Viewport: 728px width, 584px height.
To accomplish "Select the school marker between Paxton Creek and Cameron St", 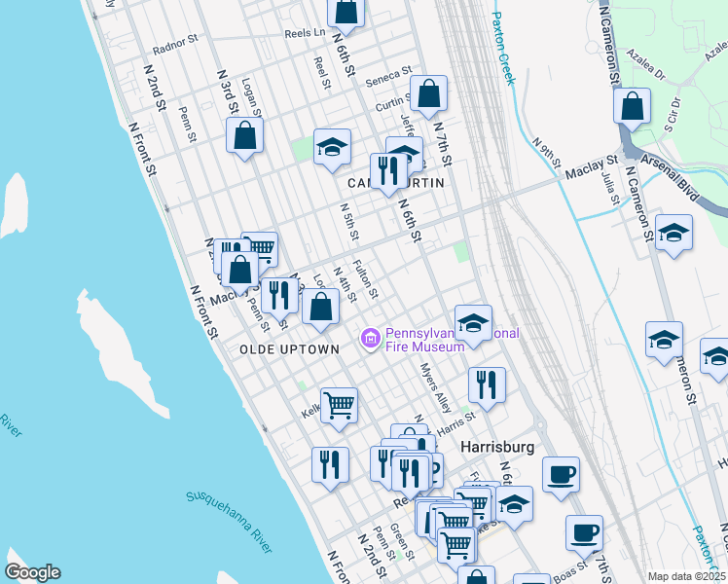I will coord(664,343).
